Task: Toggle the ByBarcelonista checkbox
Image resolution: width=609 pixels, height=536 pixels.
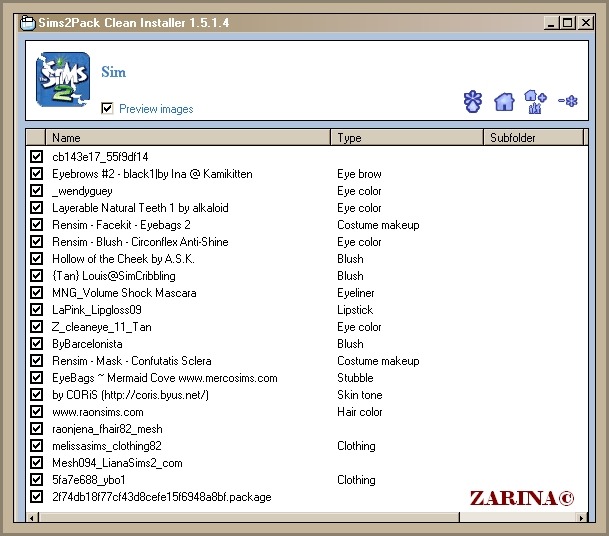Action: click(x=37, y=344)
